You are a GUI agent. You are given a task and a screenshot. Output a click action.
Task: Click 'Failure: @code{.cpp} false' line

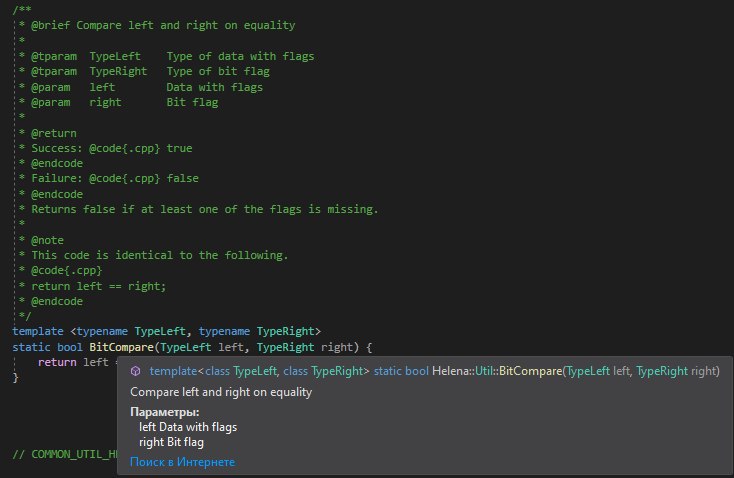tap(115, 178)
